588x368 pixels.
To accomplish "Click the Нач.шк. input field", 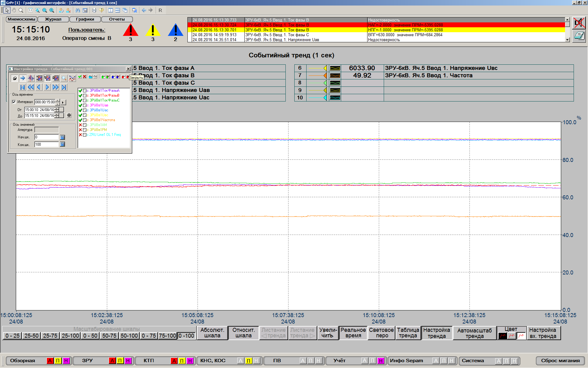I will click(47, 137).
